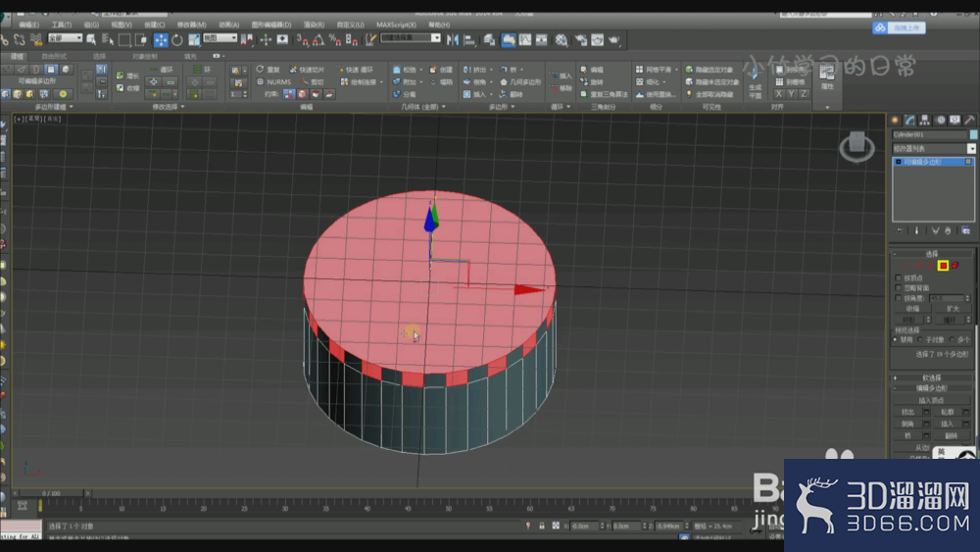Toggle the Percent Snap icon
The height and width of the screenshot is (552, 980).
[335, 40]
